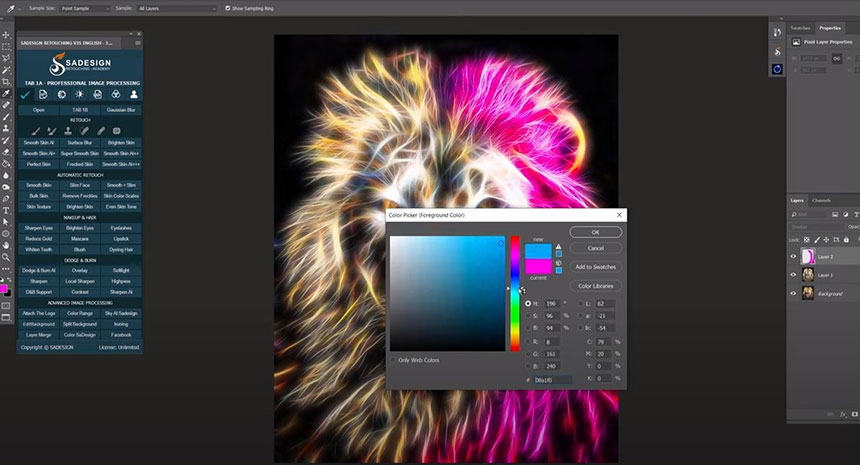Viewport: 860px width, 465px height.
Task: Click the stamp icon in Retouch row
Action: [x=68, y=131]
